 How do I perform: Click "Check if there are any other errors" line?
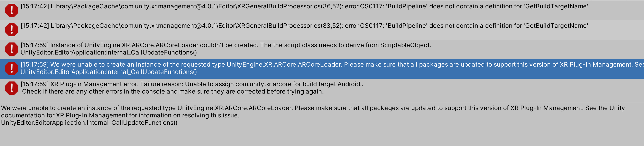(173, 92)
